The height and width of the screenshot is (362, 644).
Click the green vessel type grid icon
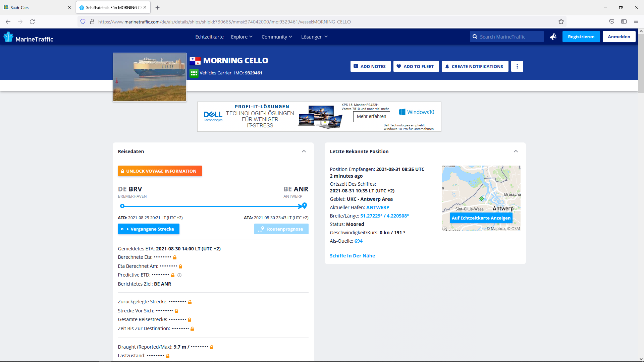[194, 73]
